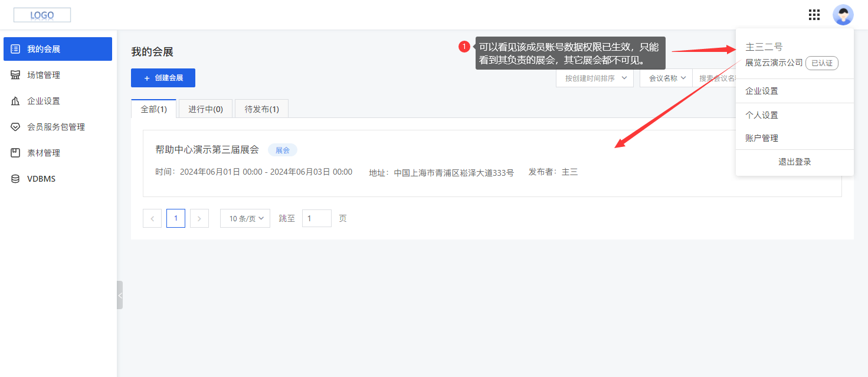Select 素材管理 from the sidebar
868x377 pixels.
pos(57,152)
